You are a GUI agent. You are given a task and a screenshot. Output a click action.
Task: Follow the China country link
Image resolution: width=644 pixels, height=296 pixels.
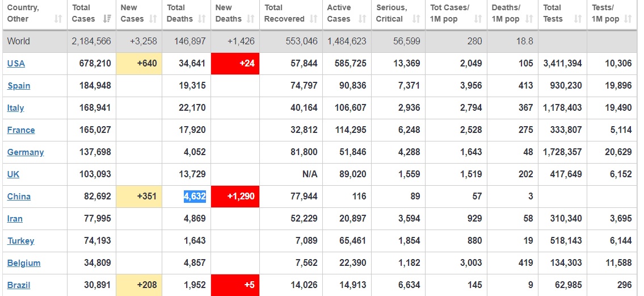coord(19,197)
